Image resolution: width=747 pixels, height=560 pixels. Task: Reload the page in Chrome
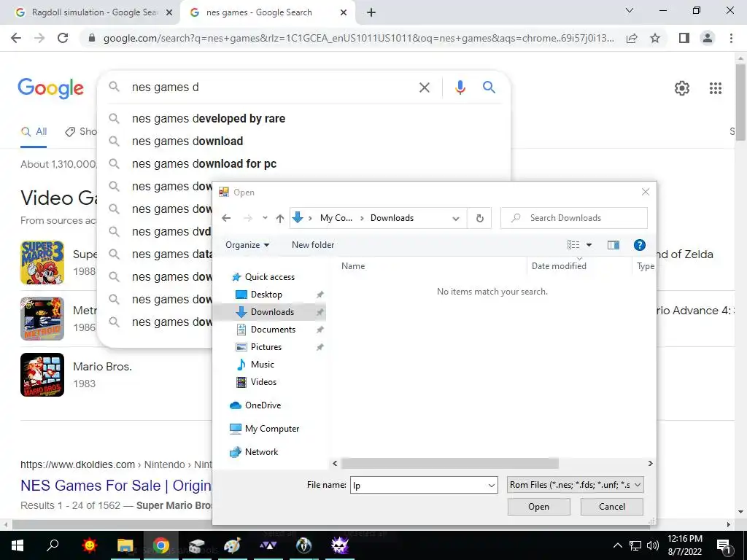(x=63, y=38)
